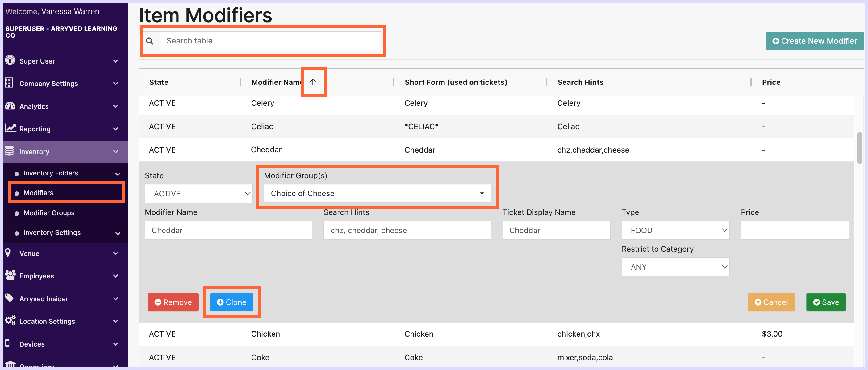Image resolution: width=868 pixels, height=370 pixels.
Task: Open Modifier Groups in sidebar
Action: click(x=49, y=213)
